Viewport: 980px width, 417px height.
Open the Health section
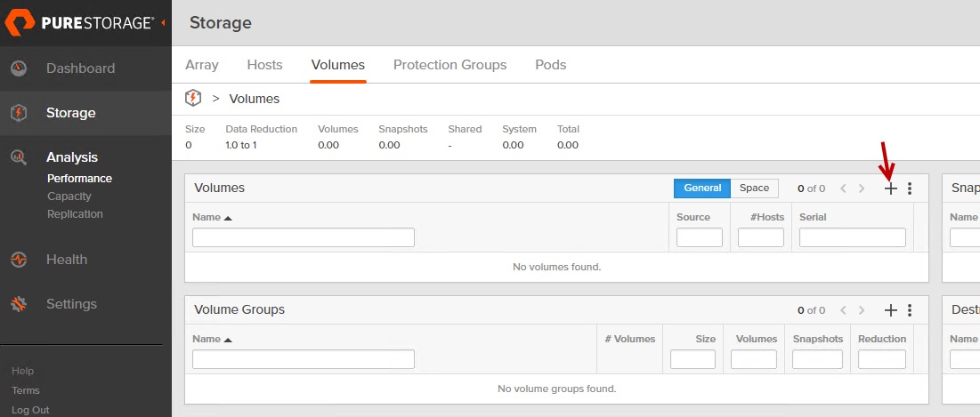pos(67,260)
